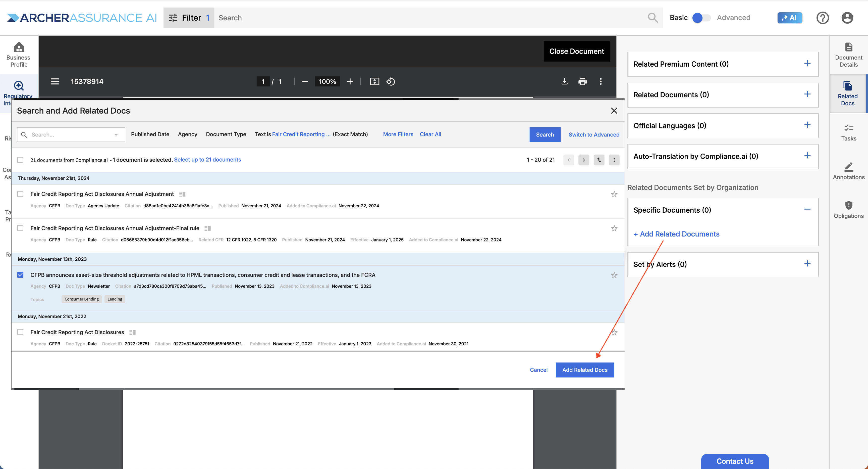This screenshot has height=469, width=868.
Task: Open the Published Date filter
Action: (150, 134)
